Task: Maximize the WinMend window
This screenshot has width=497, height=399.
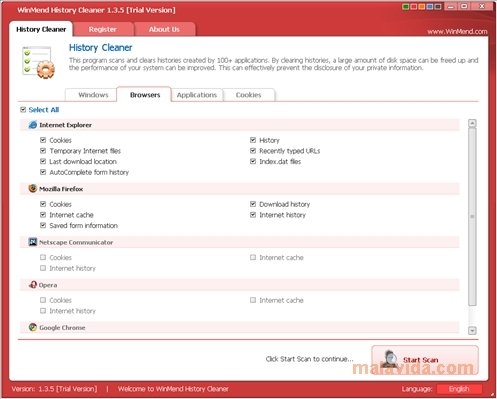Action: 464,7
